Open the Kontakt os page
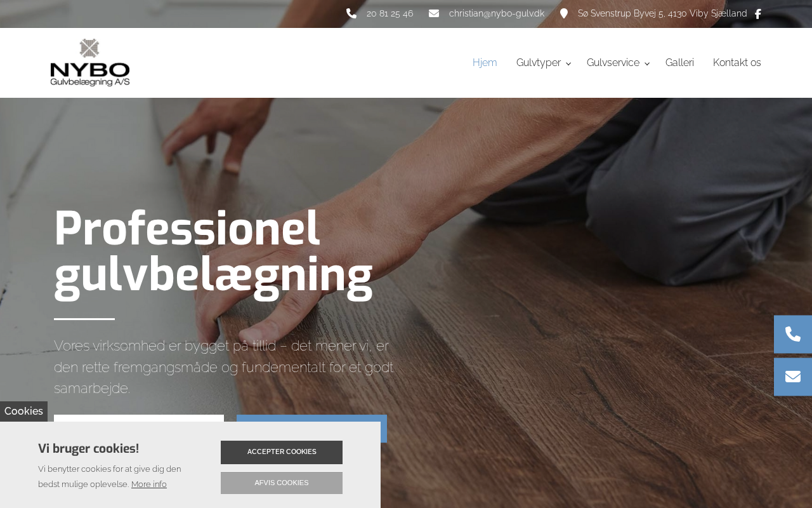 [737, 63]
